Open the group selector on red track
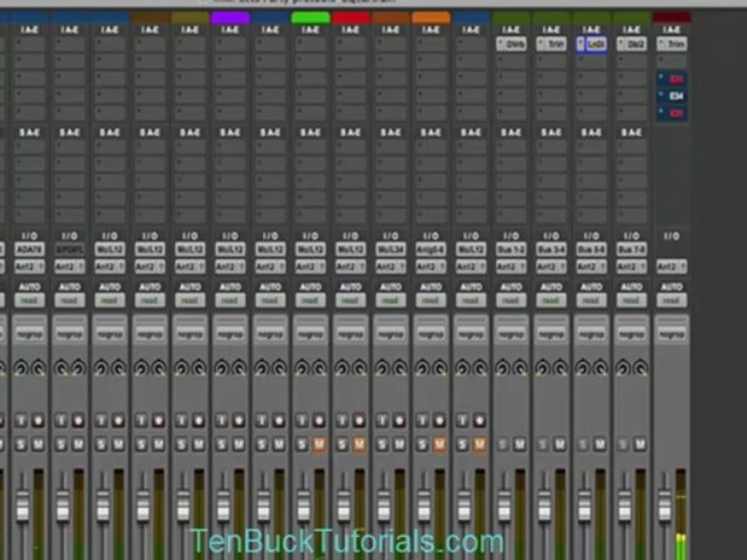747x560 pixels. [x=350, y=334]
